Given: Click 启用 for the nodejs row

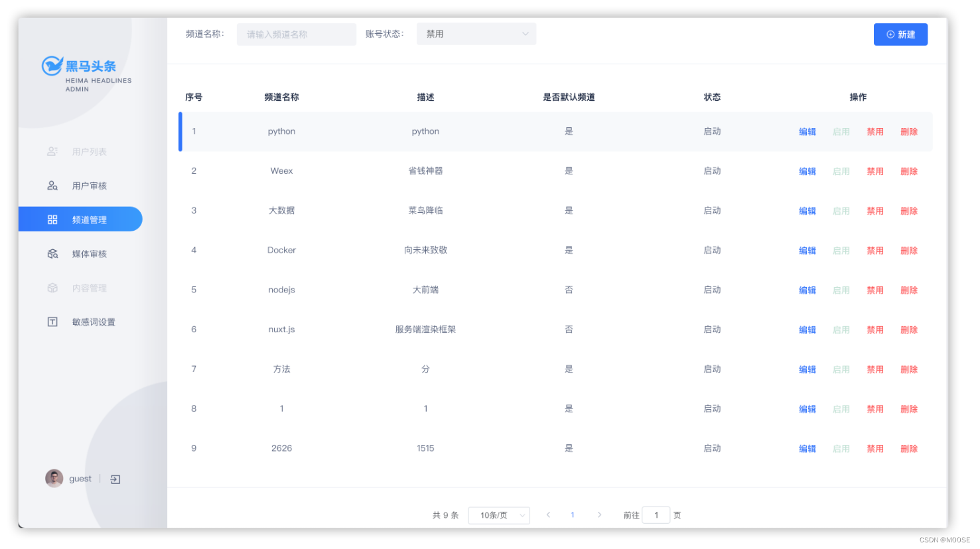Looking at the screenshot, I should point(841,290).
